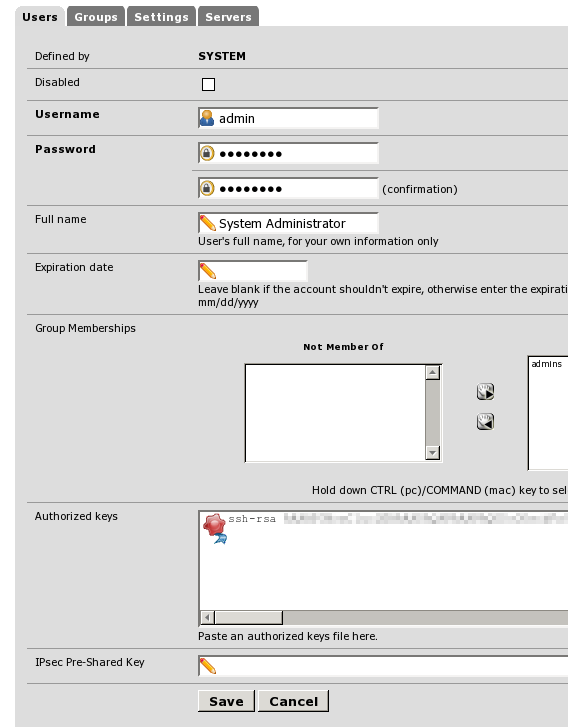
Task: Select admins in the member list
Action: pos(547,364)
